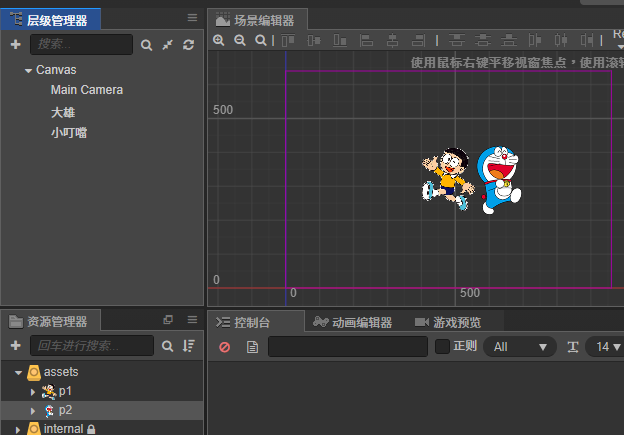Align selected nodes to left edge
Screen dimensions: 624x435
366,40
